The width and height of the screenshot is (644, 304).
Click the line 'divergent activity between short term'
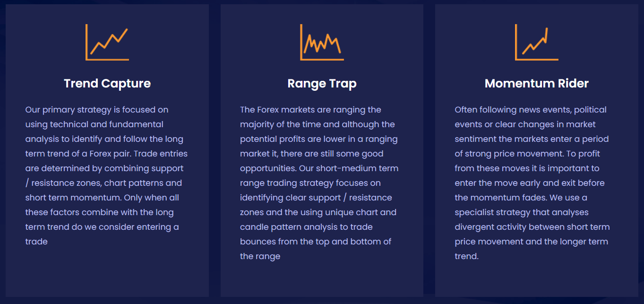[532, 227]
